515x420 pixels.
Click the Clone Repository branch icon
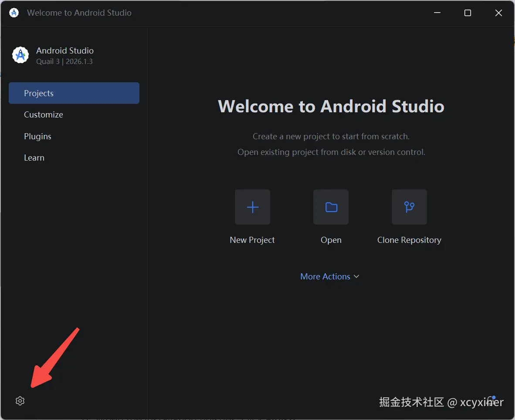[409, 207]
